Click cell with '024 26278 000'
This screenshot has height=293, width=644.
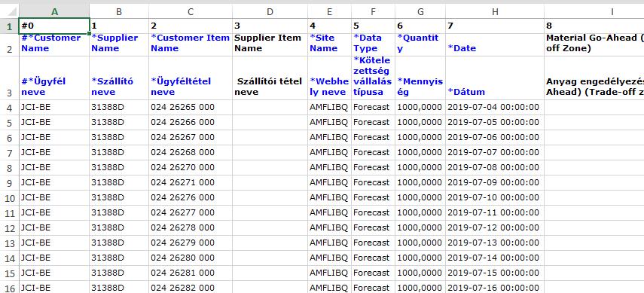tap(191, 227)
